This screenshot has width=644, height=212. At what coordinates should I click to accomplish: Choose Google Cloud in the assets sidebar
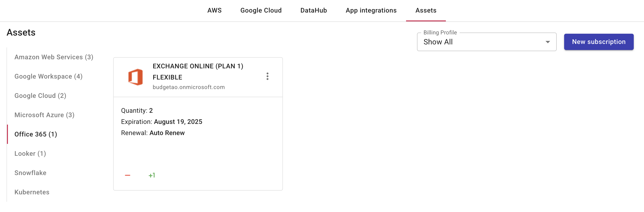[40, 96]
